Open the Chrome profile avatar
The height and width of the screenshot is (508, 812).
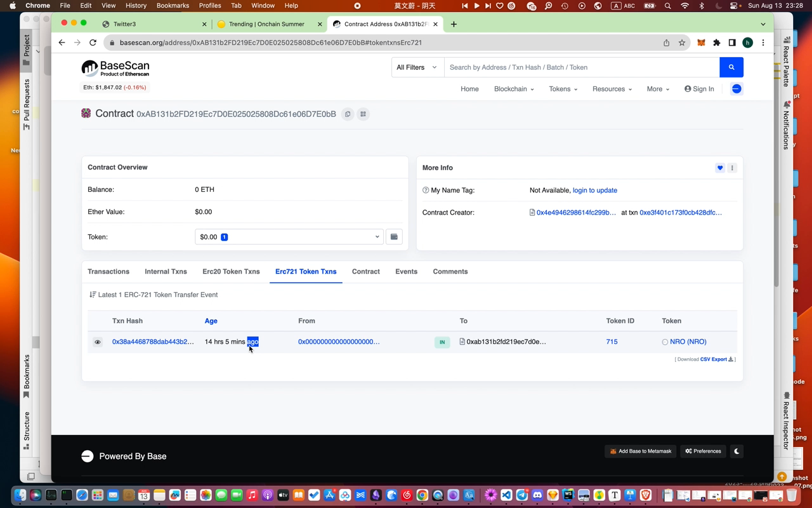(x=748, y=43)
